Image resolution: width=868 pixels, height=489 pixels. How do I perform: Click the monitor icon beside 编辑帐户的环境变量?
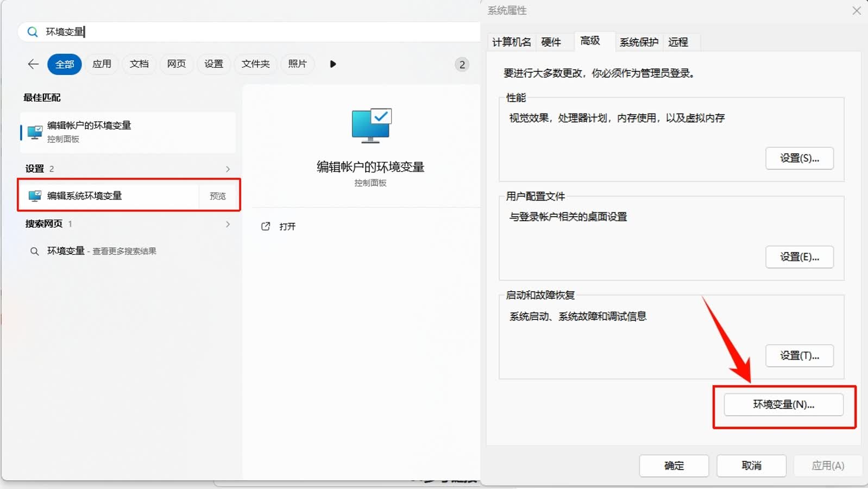tap(35, 132)
